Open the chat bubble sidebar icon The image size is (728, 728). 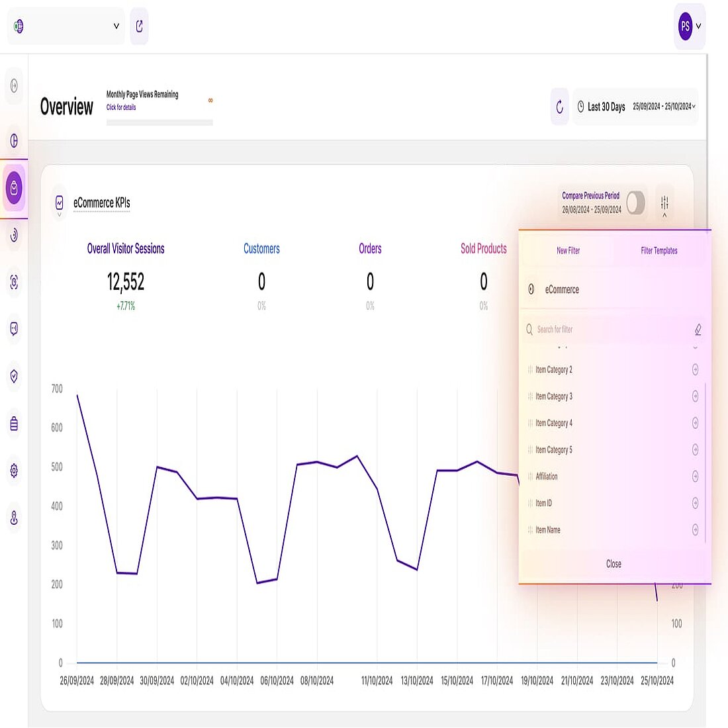point(14,329)
